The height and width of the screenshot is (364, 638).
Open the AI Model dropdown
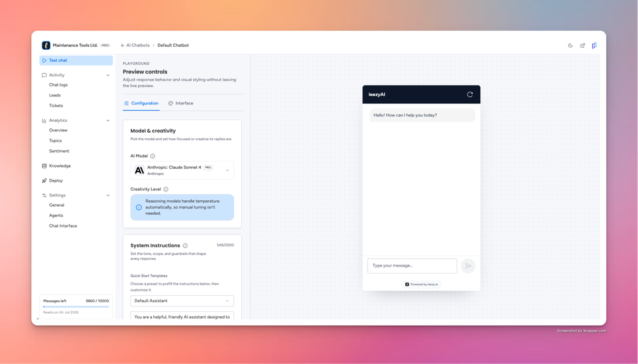click(182, 170)
